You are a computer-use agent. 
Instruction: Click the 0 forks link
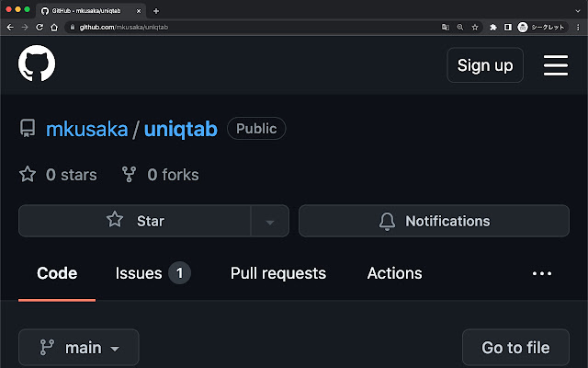tap(160, 175)
